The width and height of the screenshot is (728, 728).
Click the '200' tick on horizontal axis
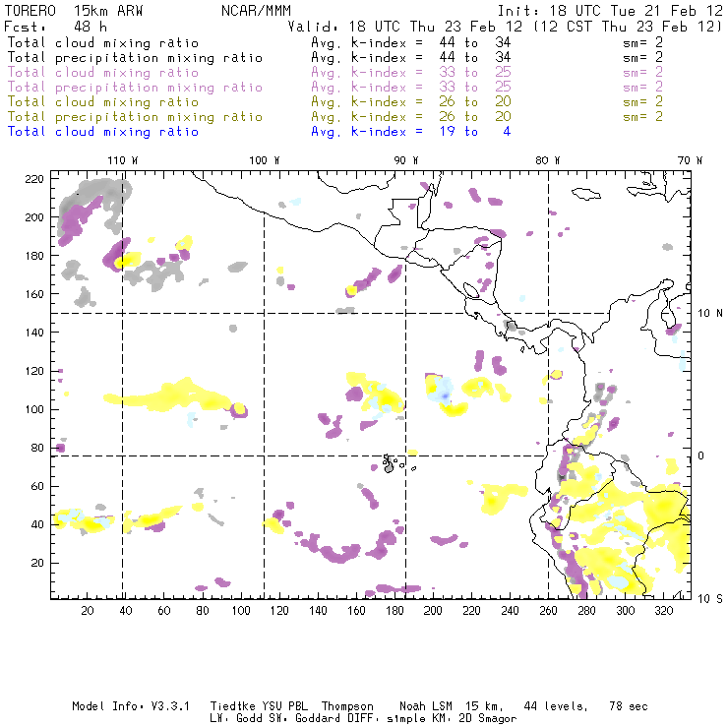tap(433, 611)
